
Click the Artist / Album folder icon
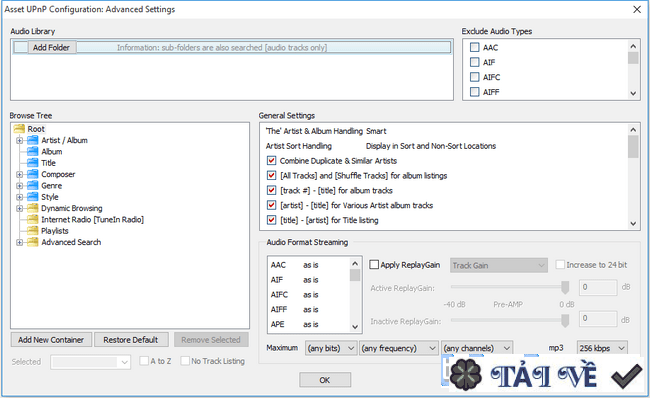tap(33, 140)
